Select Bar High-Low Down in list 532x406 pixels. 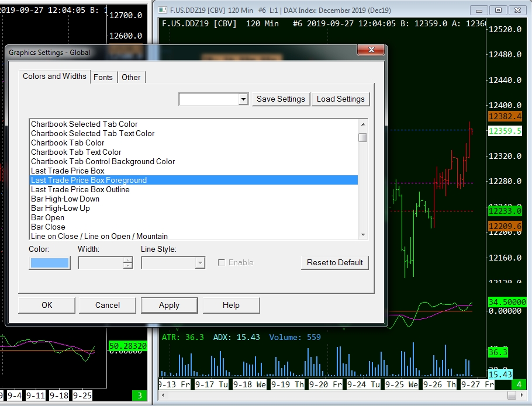(x=65, y=199)
